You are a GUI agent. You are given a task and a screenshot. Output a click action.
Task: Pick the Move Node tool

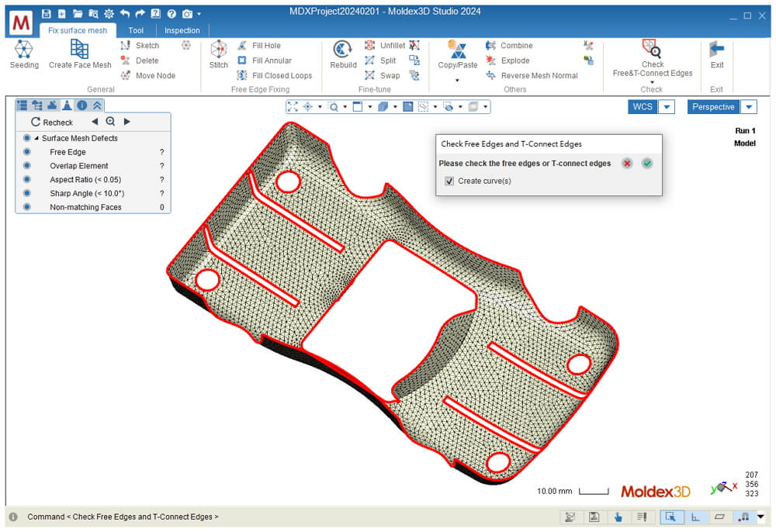pos(148,75)
